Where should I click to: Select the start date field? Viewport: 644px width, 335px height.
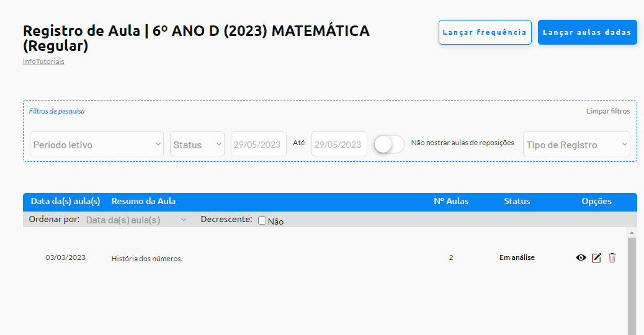pyautogui.click(x=259, y=144)
